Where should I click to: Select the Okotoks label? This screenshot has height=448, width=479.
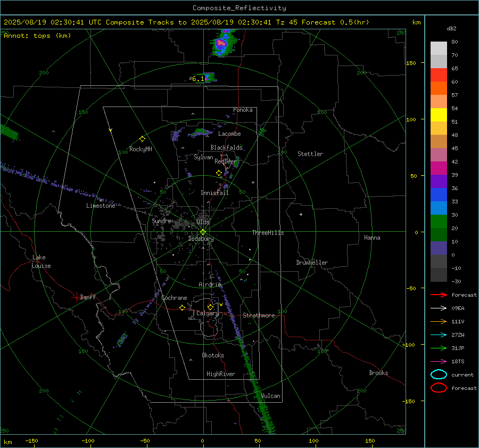(x=213, y=355)
